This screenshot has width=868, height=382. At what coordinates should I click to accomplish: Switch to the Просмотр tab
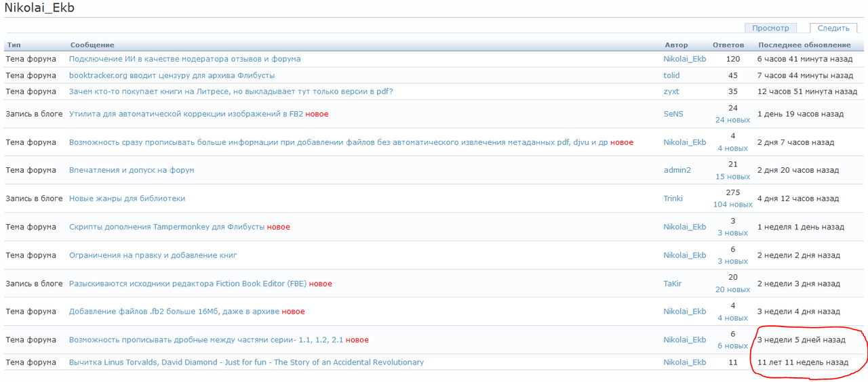click(770, 28)
